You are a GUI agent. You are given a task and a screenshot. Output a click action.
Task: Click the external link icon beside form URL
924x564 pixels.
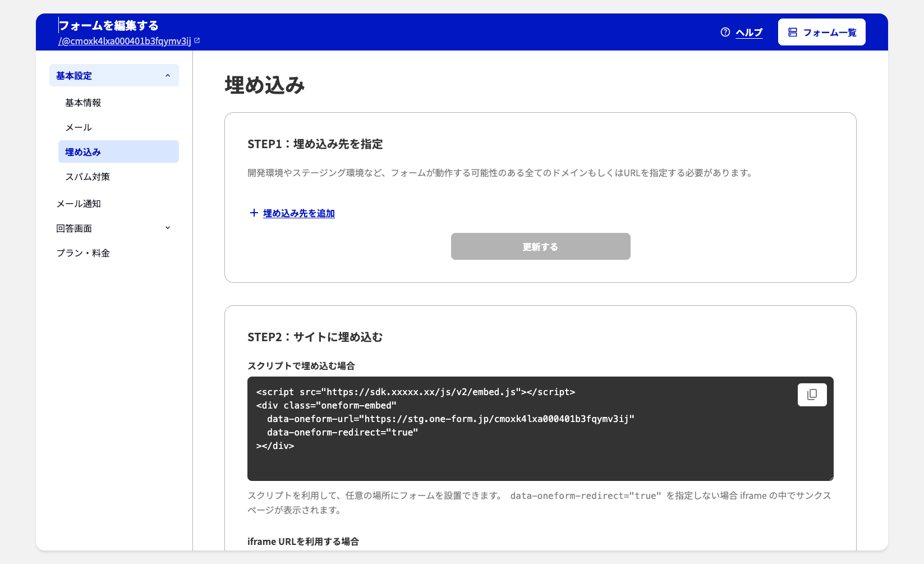(197, 40)
